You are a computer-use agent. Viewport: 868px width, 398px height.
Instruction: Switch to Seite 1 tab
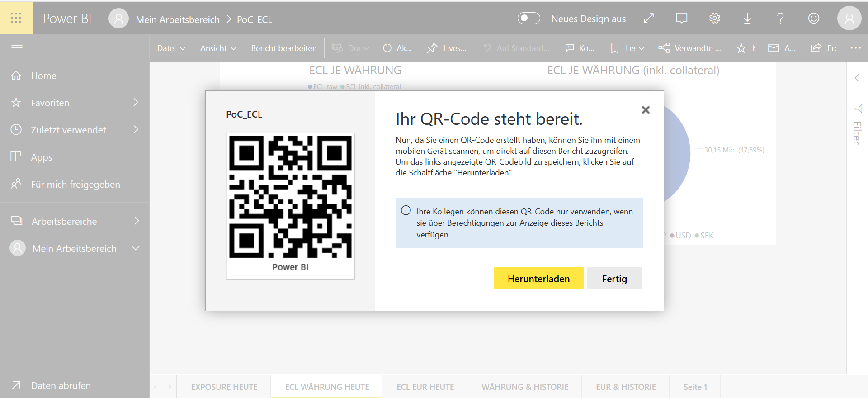[x=695, y=387]
